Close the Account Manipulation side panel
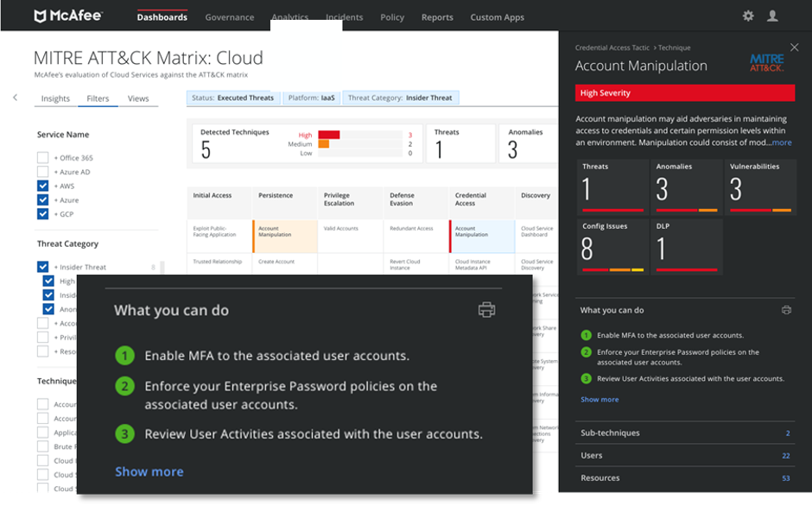Viewport: 812px width, 506px height. click(x=794, y=47)
